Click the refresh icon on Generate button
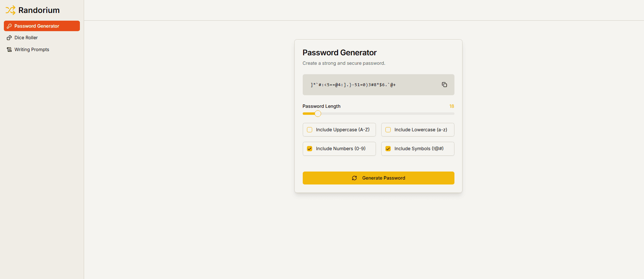This screenshot has height=279, width=644. click(x=354, y=178)
